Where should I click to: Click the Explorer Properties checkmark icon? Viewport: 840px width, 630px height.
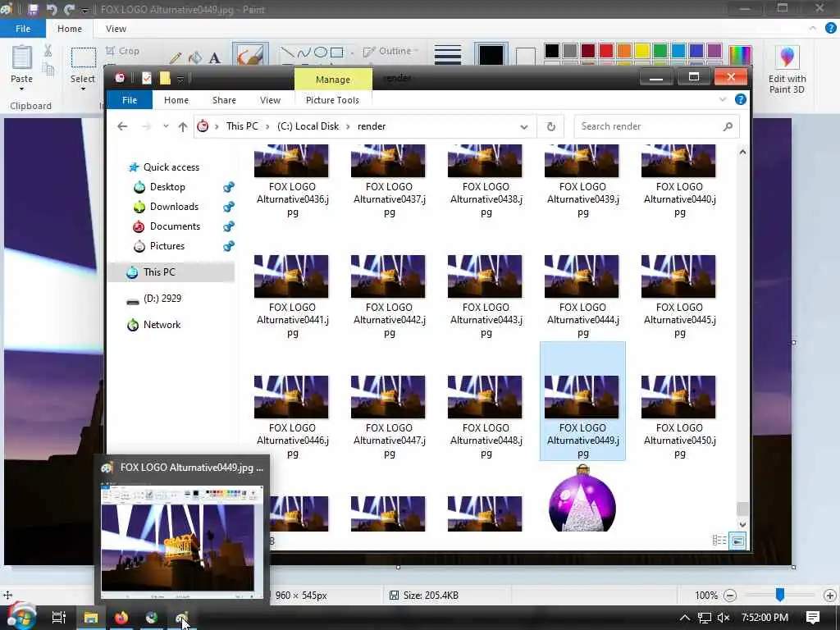pyautogui.click(x=146, y=78)
